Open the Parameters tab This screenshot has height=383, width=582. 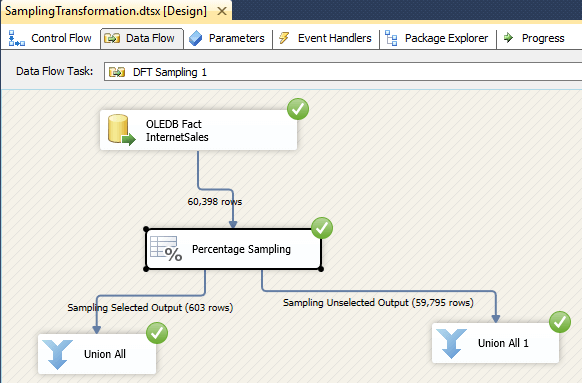tap(227, 38)
